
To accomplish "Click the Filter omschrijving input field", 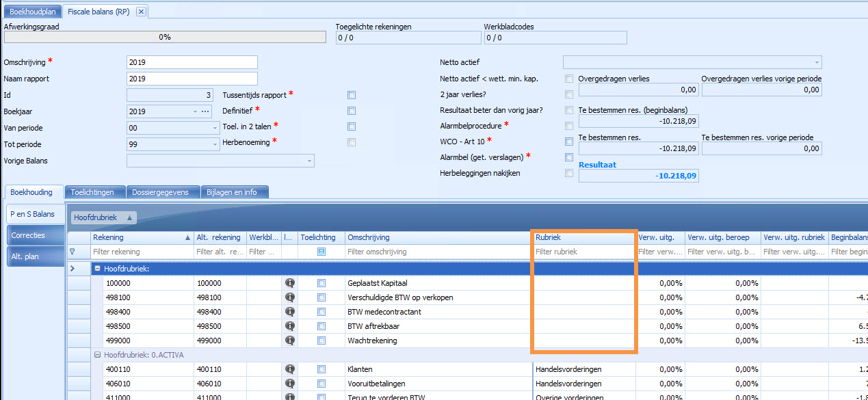I will [438, 252].
